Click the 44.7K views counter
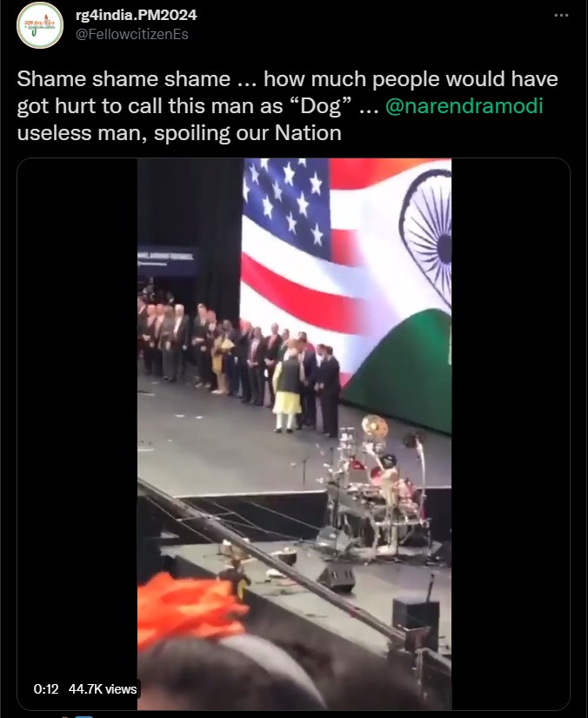Image resolution: width=588 pixels, height=718 pixels. point(103,688)
